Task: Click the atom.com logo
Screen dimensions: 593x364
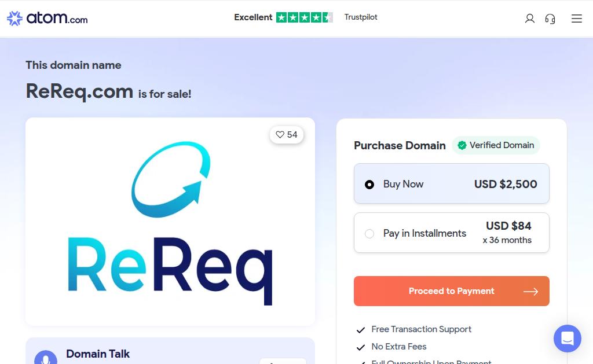Action: tap(47, 18)
